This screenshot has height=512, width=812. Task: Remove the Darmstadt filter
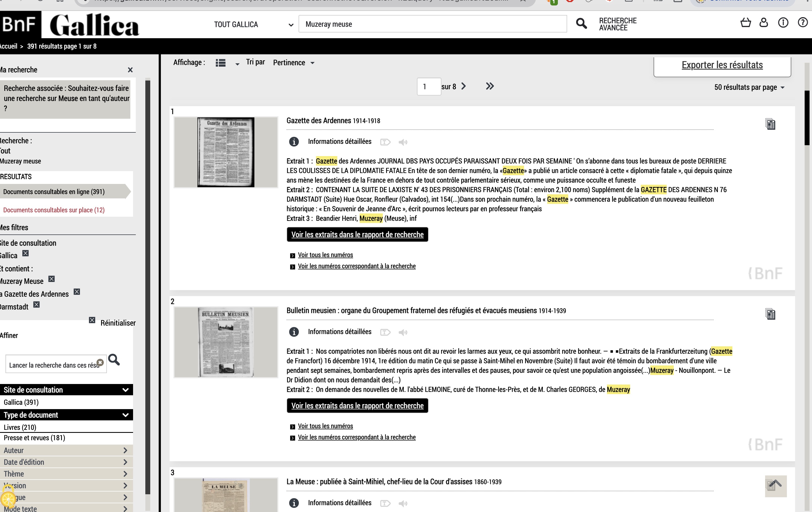coord(37,305)
